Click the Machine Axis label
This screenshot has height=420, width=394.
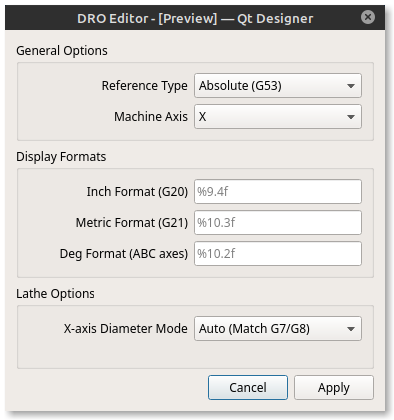151,117
